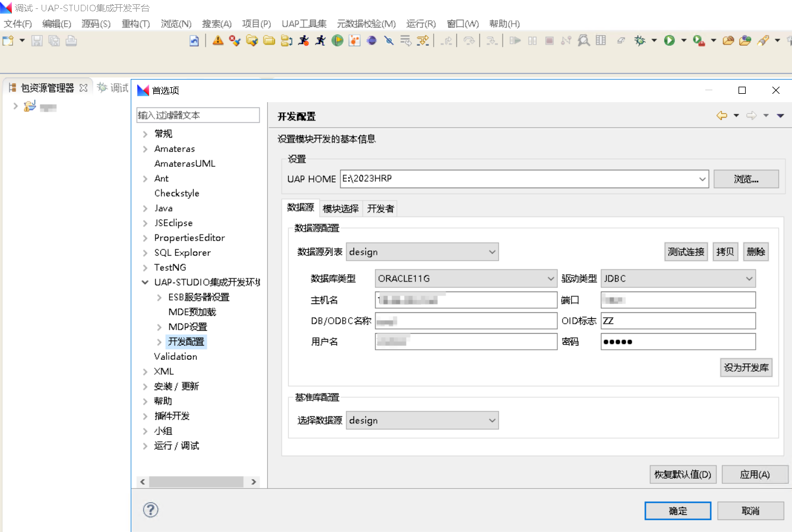Click the 取消 button
Image resolution: width=792 pixels, height=532 pixels.
[x=750, y=511]
